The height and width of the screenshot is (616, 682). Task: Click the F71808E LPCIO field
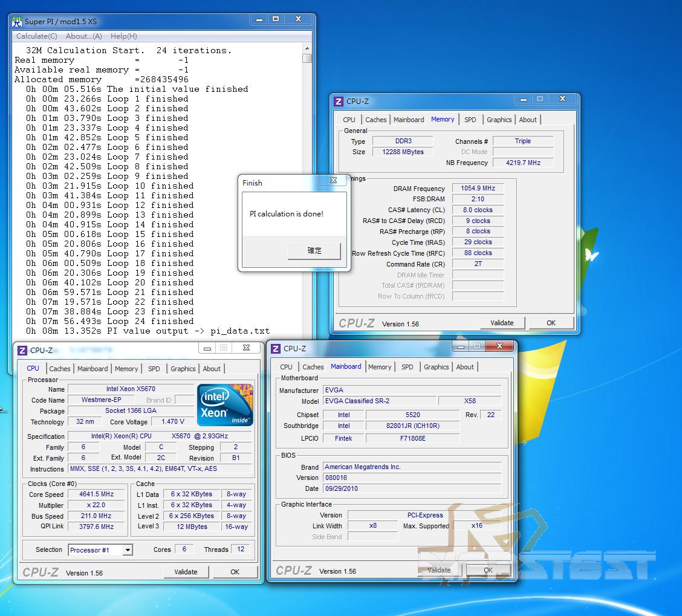413,438
